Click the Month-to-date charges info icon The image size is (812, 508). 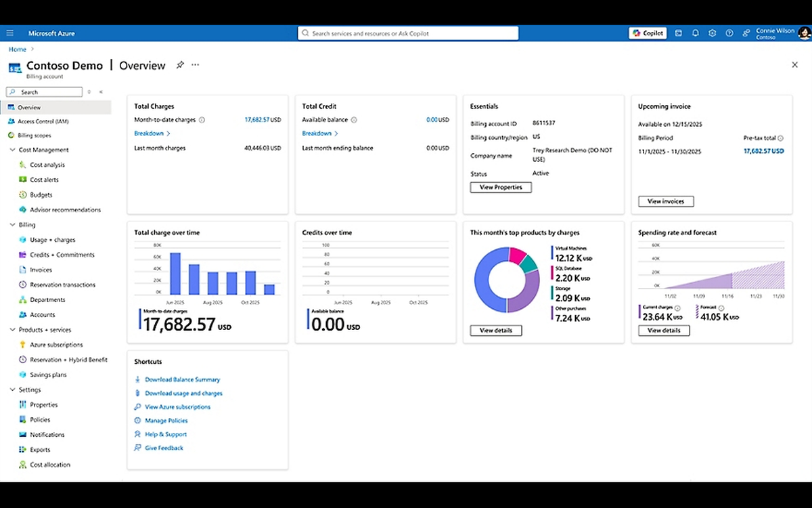tap(202, 120)
